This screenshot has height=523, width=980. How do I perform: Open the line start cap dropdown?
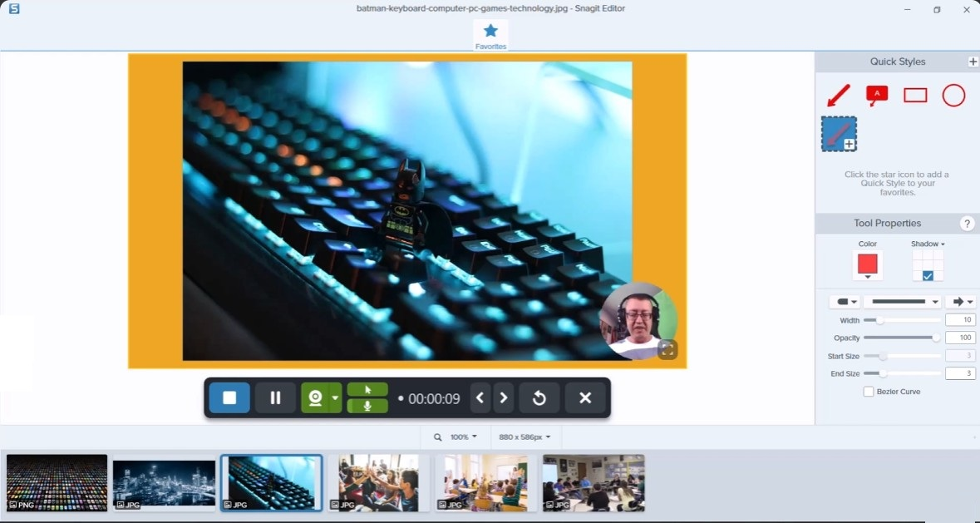[845, 302]
